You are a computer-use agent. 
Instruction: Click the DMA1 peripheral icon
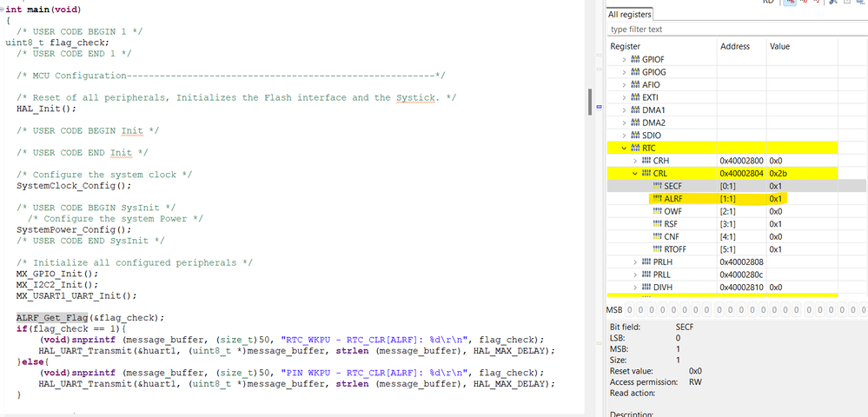(635, 110)
